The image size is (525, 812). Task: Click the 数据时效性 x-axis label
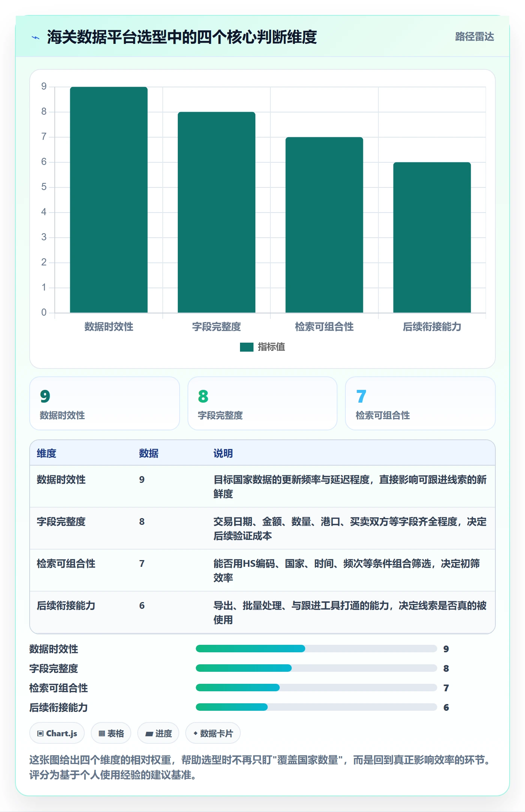tap(109, 327)
